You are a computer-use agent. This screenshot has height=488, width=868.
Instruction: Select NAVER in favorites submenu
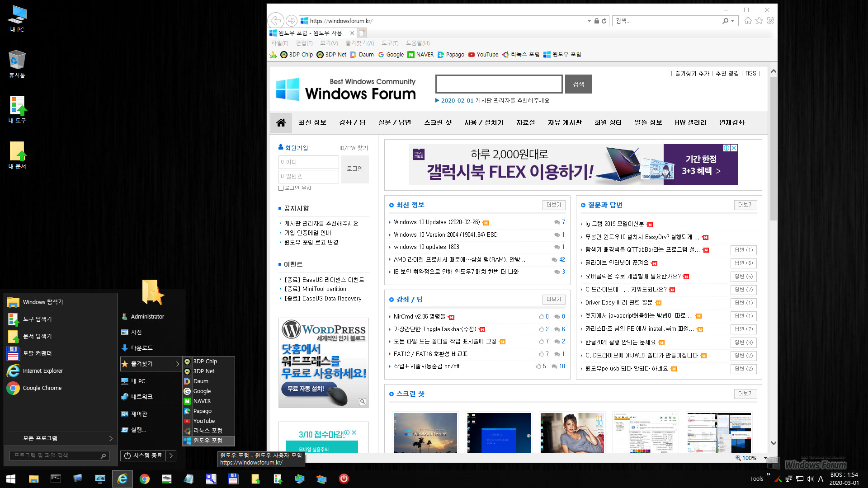tap(208, 401)
